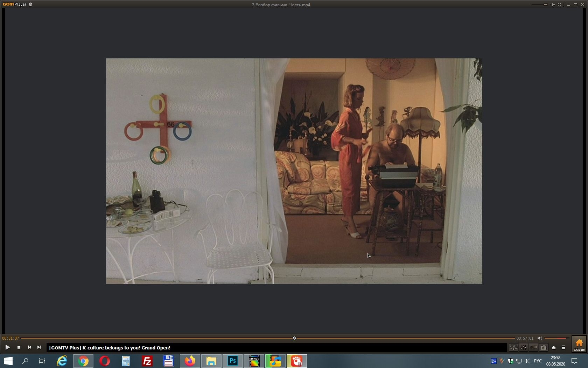
Task: Click the file title "3.Разбор фильма. Часть.mp4"
Action: click(281, 5)
